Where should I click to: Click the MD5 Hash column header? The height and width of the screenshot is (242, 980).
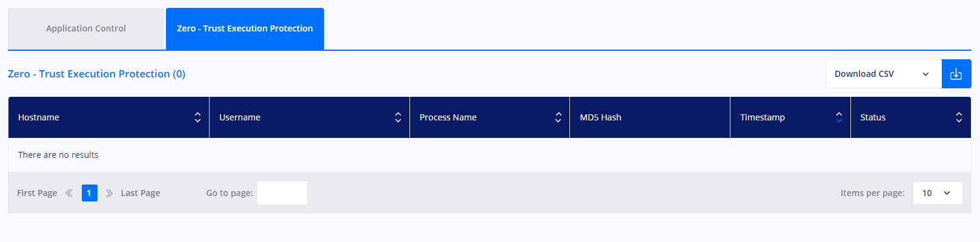coord(650,117)
